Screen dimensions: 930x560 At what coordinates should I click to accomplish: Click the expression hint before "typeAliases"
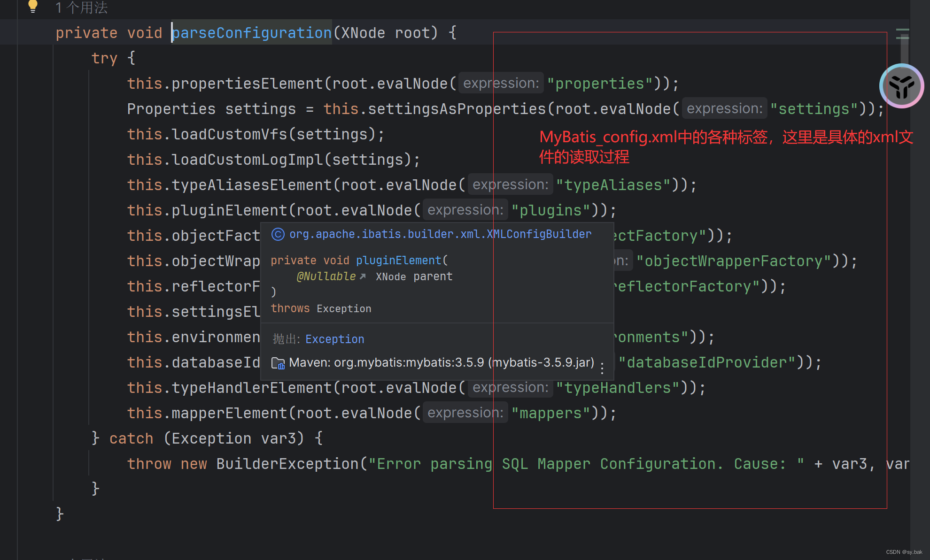[x=510, y=185]
